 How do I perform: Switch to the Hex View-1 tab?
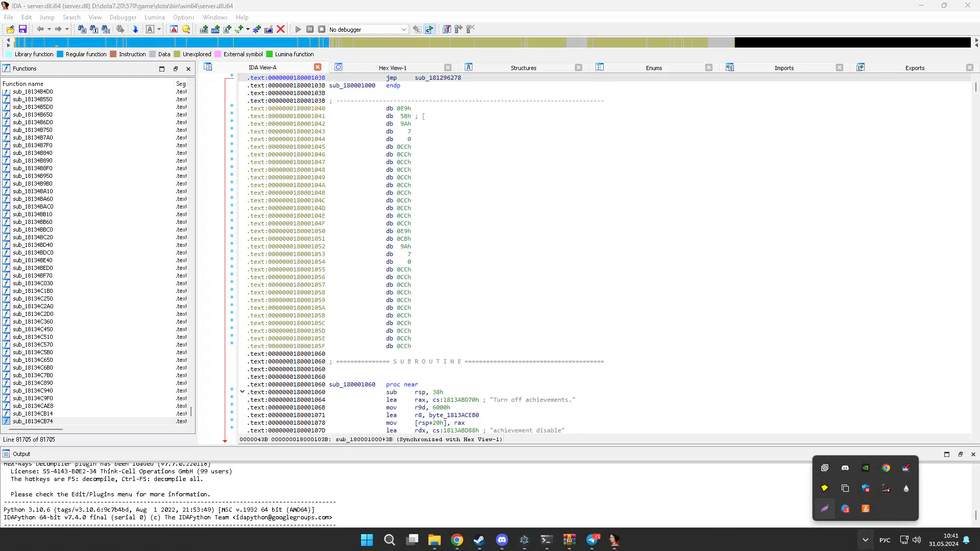[x=392, y=67]
